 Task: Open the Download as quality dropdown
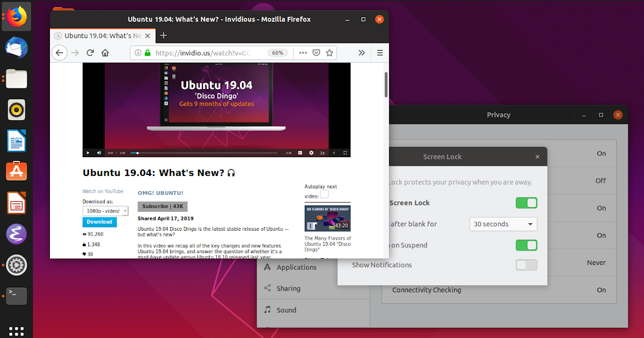point(105,211)
